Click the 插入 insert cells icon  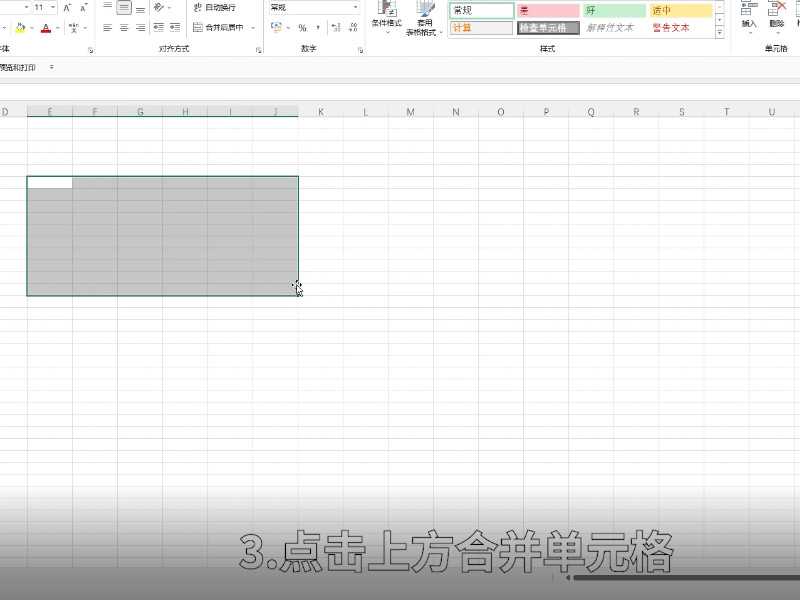click(x=748, y=14)
